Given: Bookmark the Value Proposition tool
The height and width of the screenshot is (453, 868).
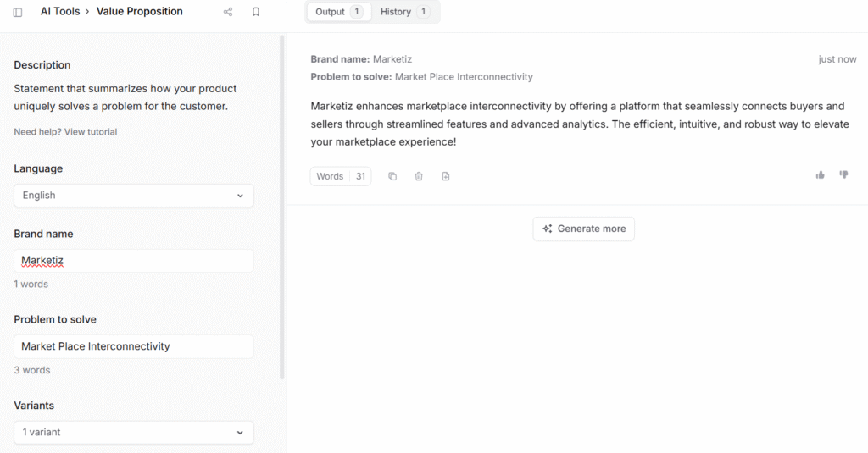Looking at the screenshot, I should [256, 12].
